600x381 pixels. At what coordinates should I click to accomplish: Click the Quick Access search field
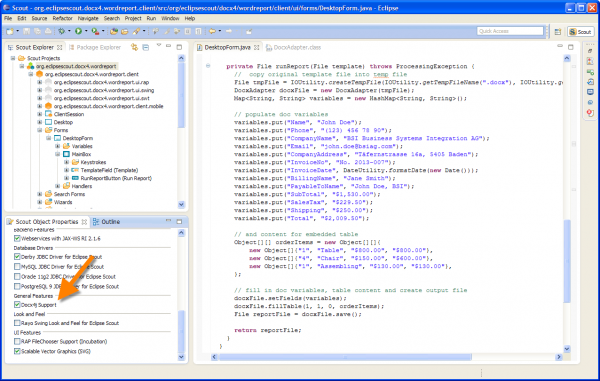tap(510, 31)
